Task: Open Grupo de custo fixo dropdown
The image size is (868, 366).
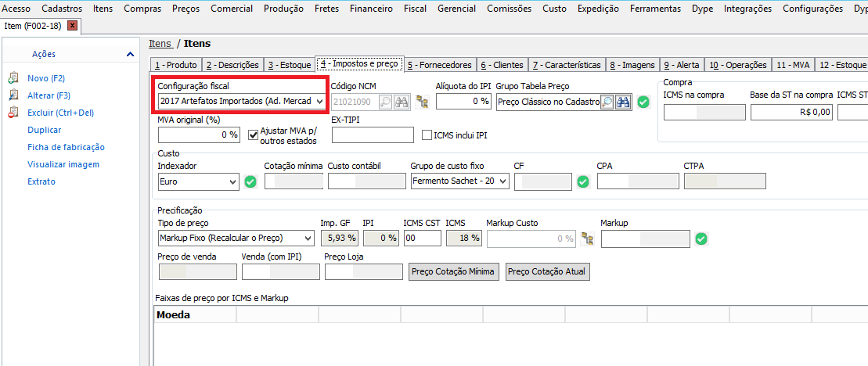Action: click(x=503, y=181)
